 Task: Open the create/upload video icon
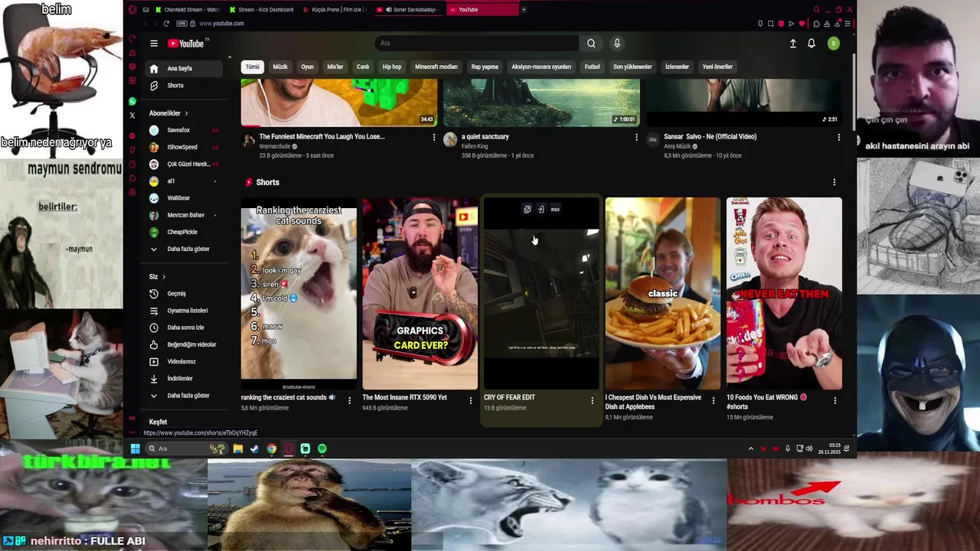(793, 44)
